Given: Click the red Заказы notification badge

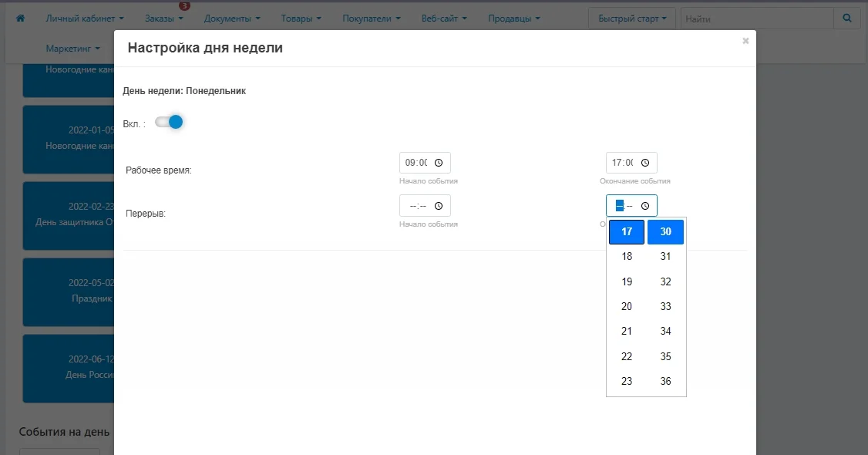Looking at the screenshot, I should point(184,5).
